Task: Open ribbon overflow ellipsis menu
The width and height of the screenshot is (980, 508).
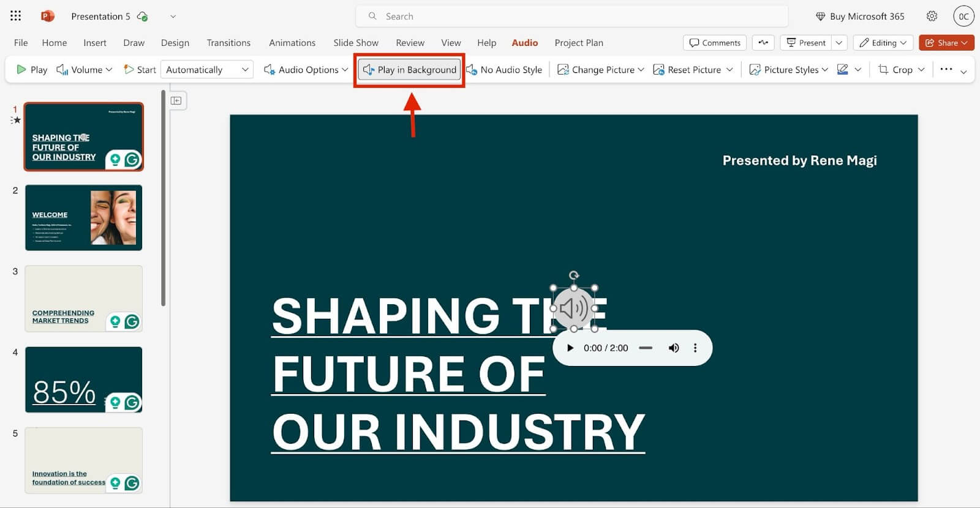Action: [946, 69]
